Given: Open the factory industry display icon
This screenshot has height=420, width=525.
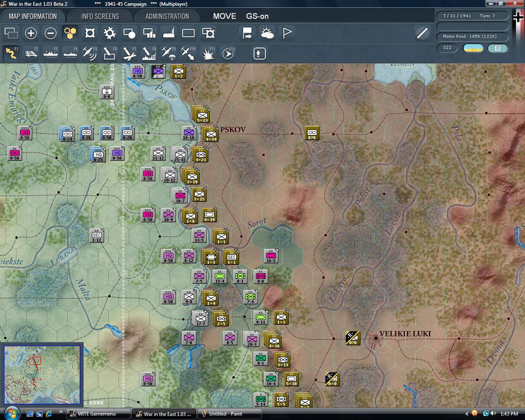Looking at the screenshot, I should pos(169,33).
